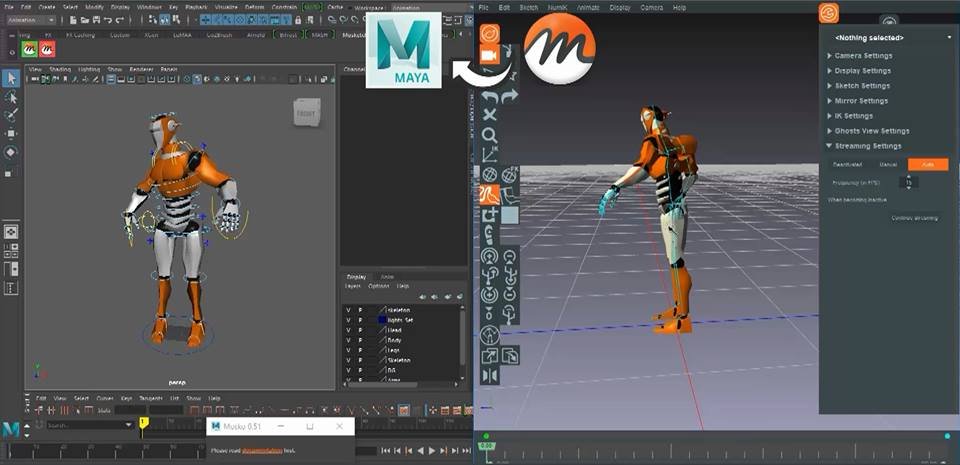Viewport: 960px width, 465px height.
Task: Click the circled skeleton pose icon in Mosketch
Action: click(489, 335)
